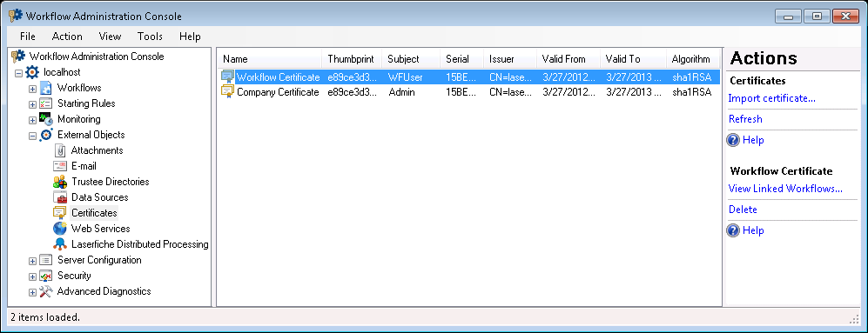Click the Company Certificate row icon

tap(227, 92)
